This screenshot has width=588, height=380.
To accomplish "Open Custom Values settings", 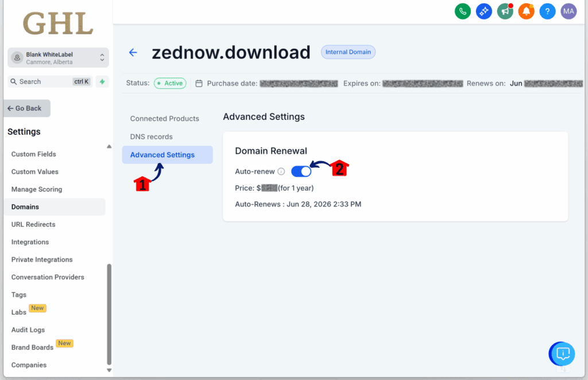I will [x=35, y=172].
